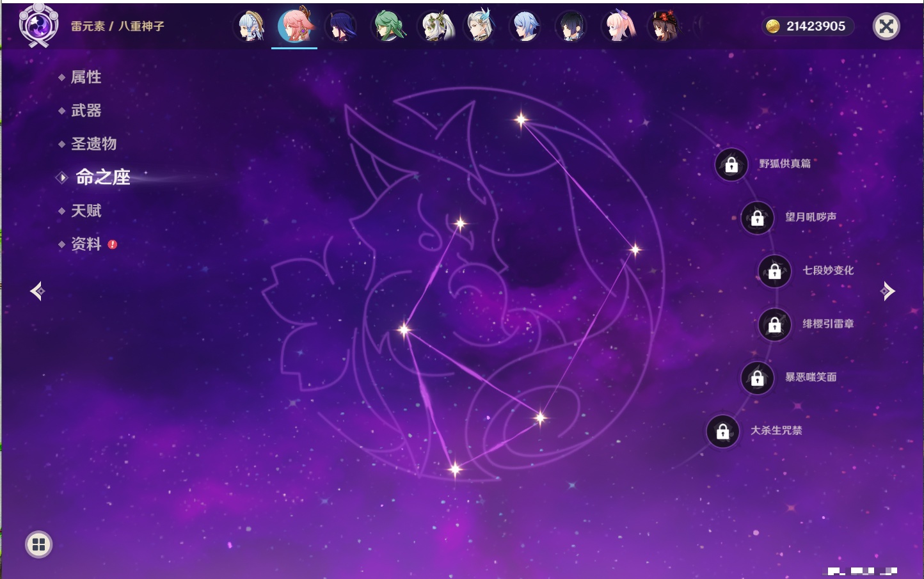This screenshot has width=924, height=579.
Task: Click the 大杀生咒禁 constellation label
Action: [776, 430]
